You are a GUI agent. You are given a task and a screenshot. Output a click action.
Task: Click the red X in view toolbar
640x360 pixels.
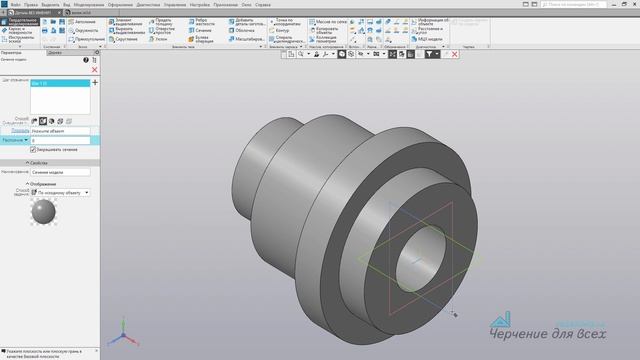455,54
